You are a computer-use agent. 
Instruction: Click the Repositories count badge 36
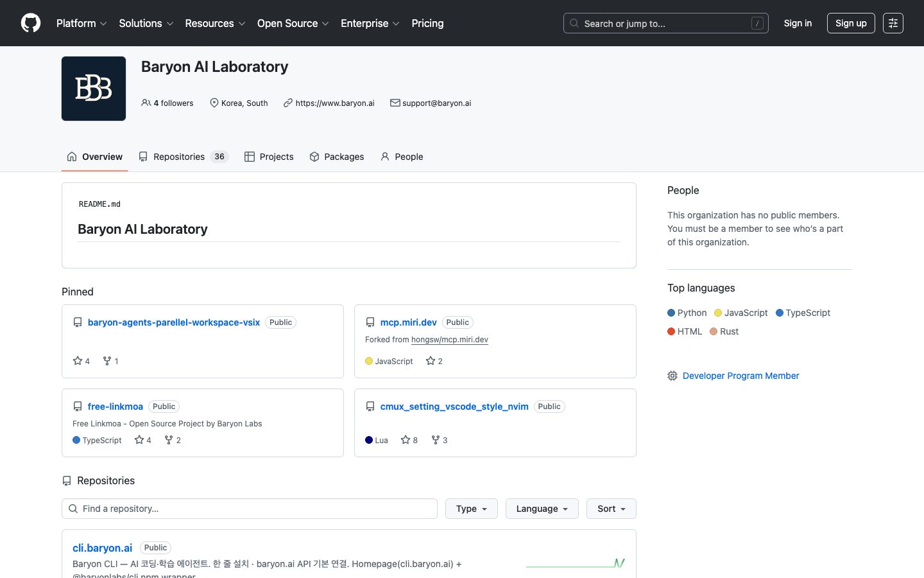[219, 157]
